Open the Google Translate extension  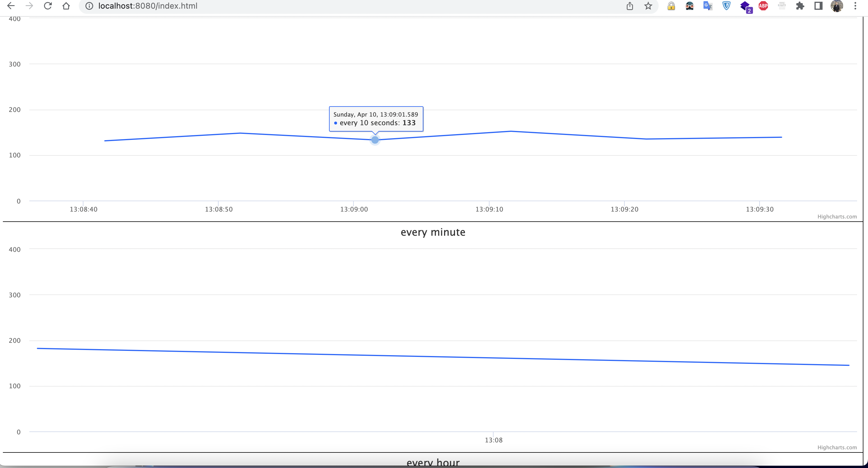(708, 6)
